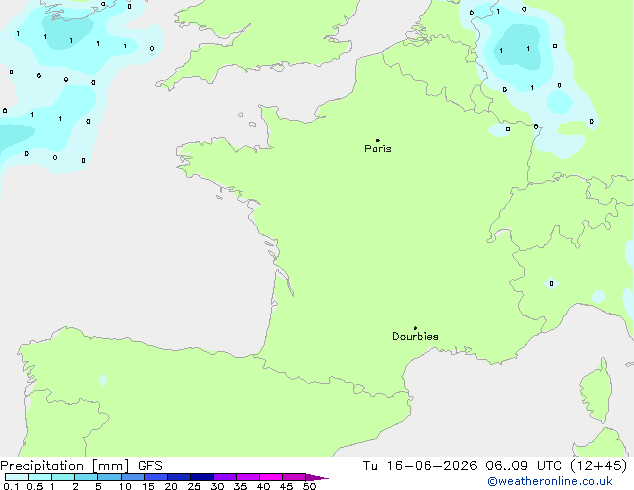Click the '06..09 UTC' time range text
This screenshot has width=634, height=490.
click(524, 466)
